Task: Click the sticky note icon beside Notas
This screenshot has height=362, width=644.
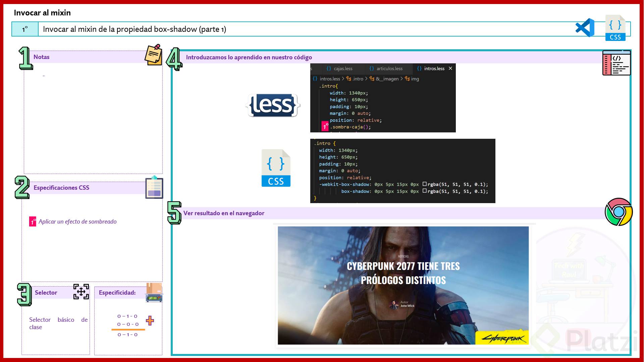Action: tap(154, 55)
